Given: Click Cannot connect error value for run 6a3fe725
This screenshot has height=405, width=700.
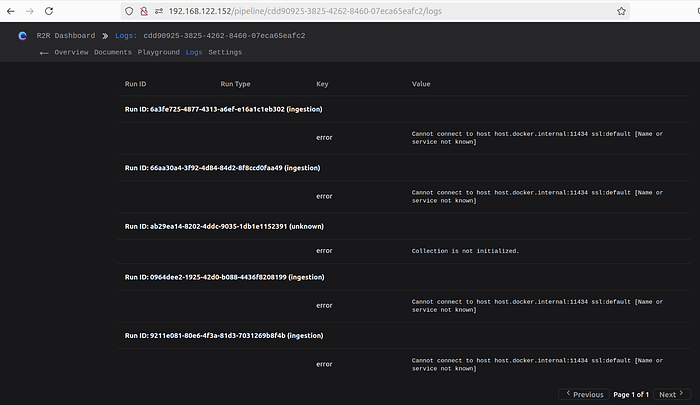Looking at the screenshot, I should (537, 138).
